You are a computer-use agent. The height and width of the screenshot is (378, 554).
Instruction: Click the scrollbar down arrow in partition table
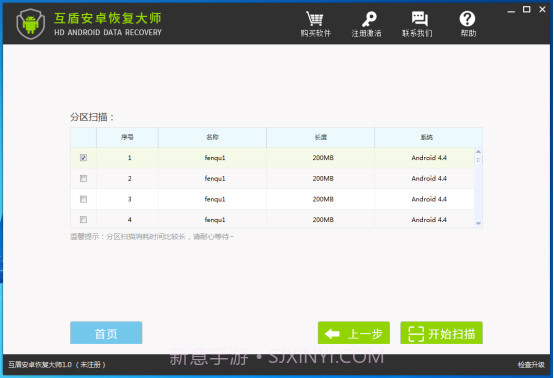point(478,223)
